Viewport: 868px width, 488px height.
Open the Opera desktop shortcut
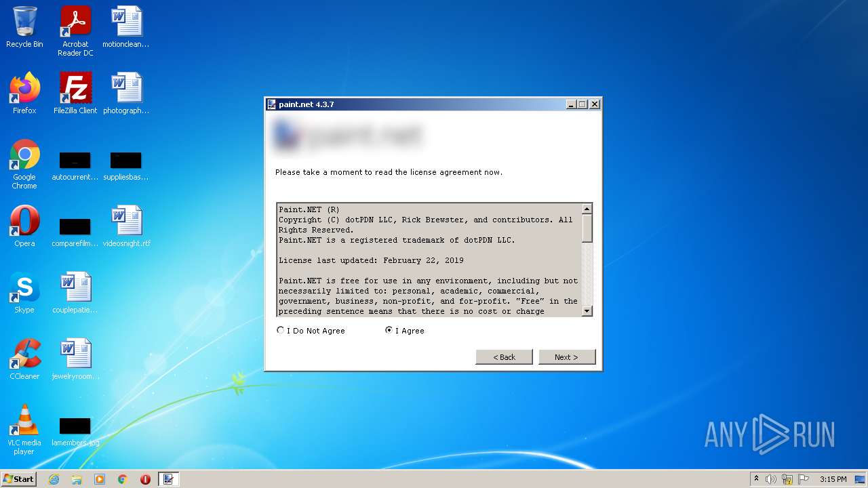[x=24, y=226]
